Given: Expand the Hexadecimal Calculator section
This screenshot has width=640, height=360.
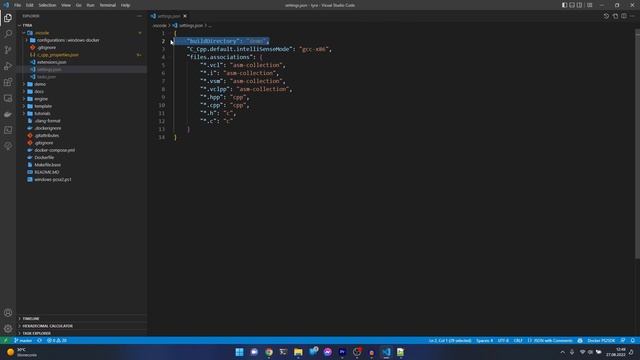Looking at the screenshot, I should coord(82,326).
